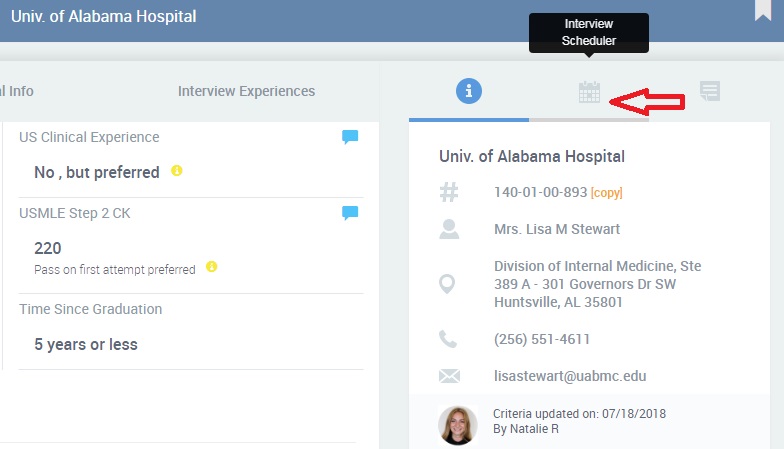This screenshot has width=784, height=449.
Task: Click Criteria updated on 07/18/2018 text
Action: 580,414
